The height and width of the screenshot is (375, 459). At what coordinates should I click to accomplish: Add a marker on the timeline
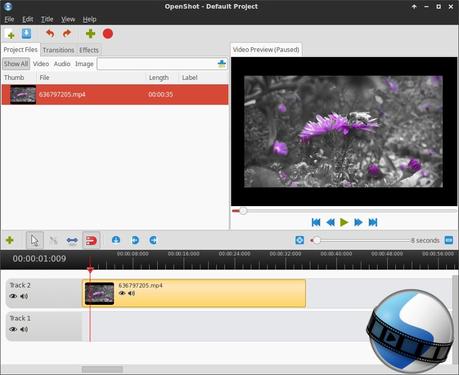(116, 240)
